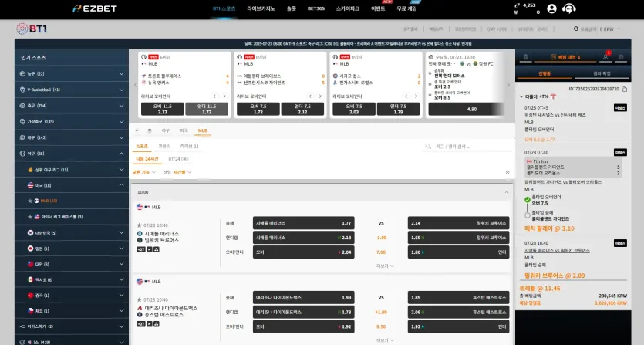This screenshot has height=345, width=644.
Task: Open stats icon under Seattle Mariners match
Action: tap(157, 249)
